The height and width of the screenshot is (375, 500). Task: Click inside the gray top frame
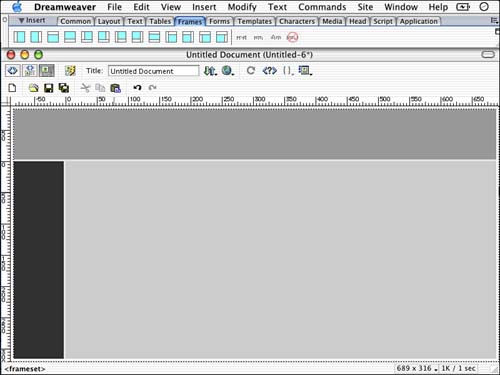(x=255, y=134)
